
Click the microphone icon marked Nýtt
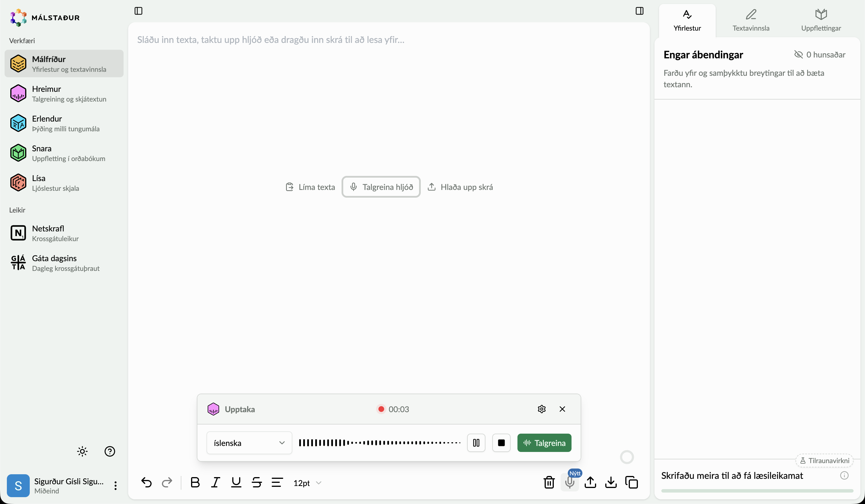(x=570, y=482)
